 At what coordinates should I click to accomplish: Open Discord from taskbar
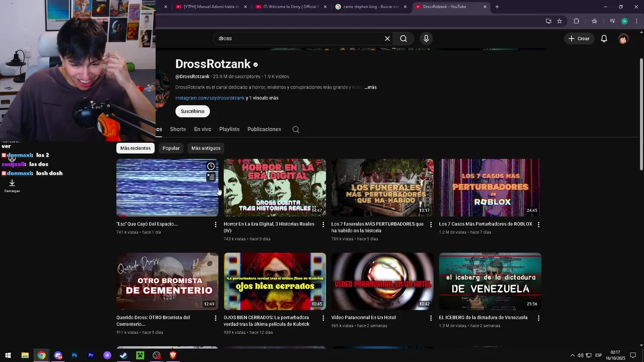tap(58, 355)
